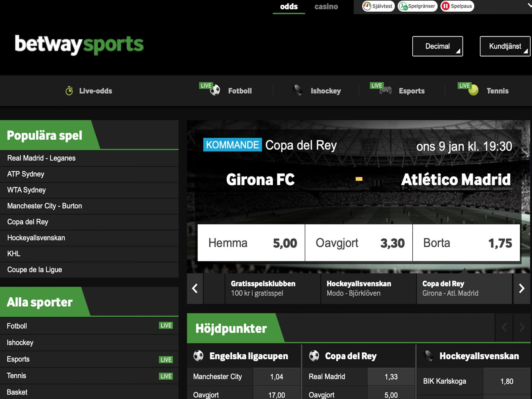Open Manchester City - Burton link
Screen dimensions: 532x399
pyautogui.click(x=89, y=206)
